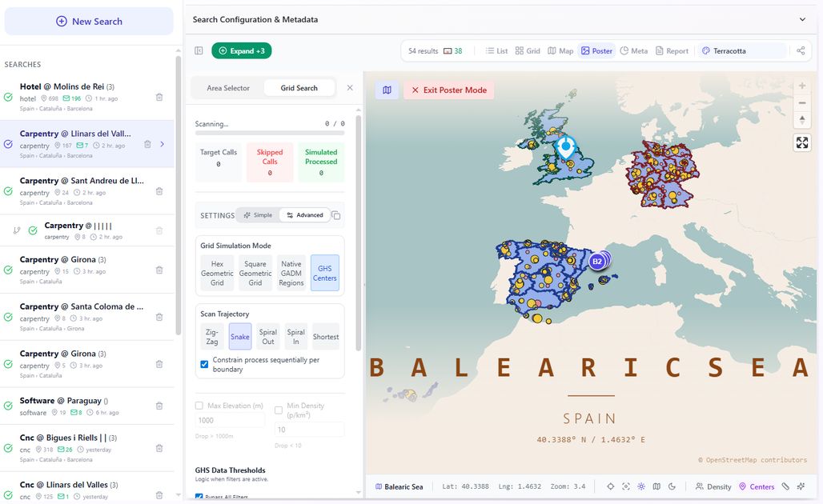Click the sparkle icon in the status bar

coord(801,486)
